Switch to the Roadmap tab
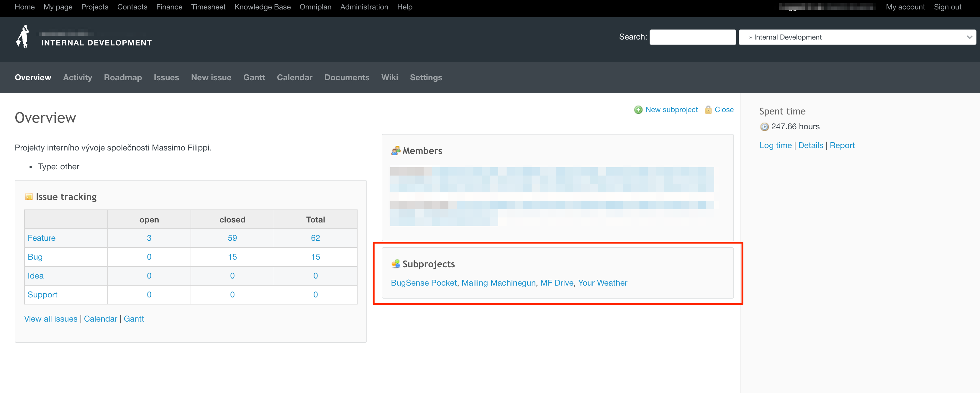Screen dimensions: 980x393 (x=122, y=78)
